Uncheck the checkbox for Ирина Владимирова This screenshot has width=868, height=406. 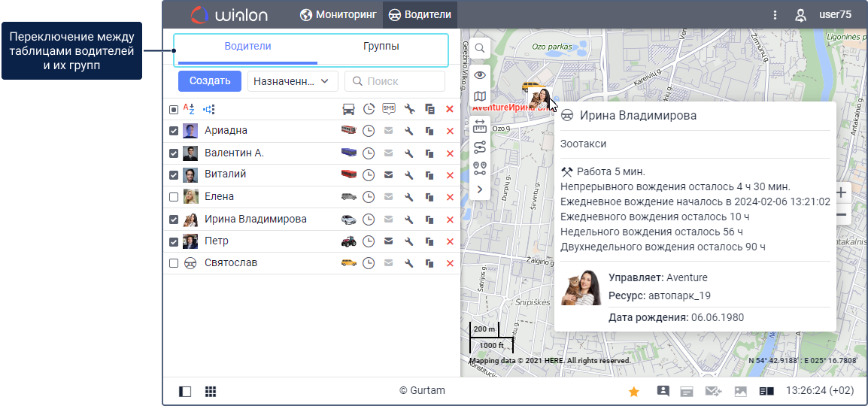tap(174, 220)
